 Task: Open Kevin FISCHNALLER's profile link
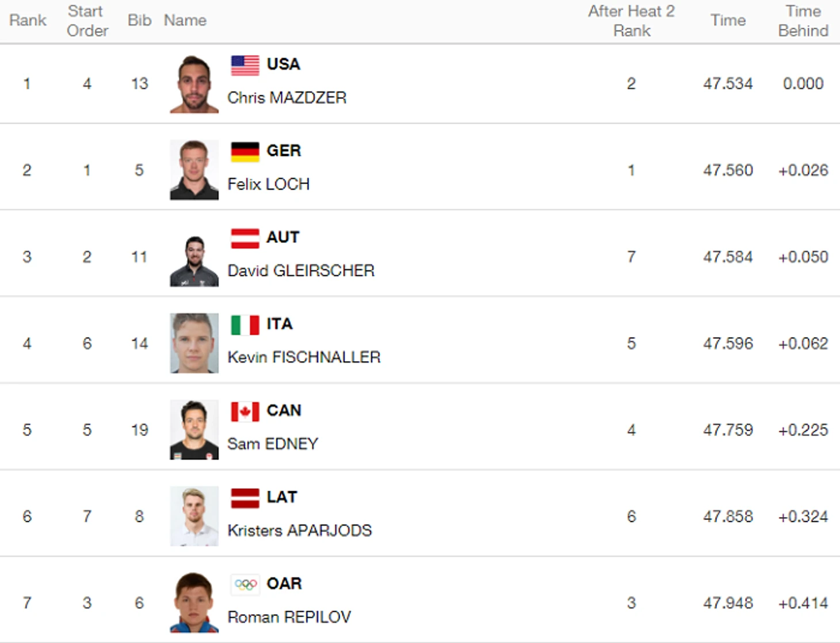point(304,357)
